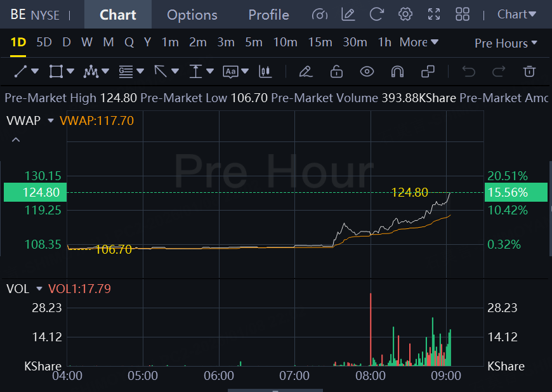Select the M monthly timeframe

click(108, 42)
